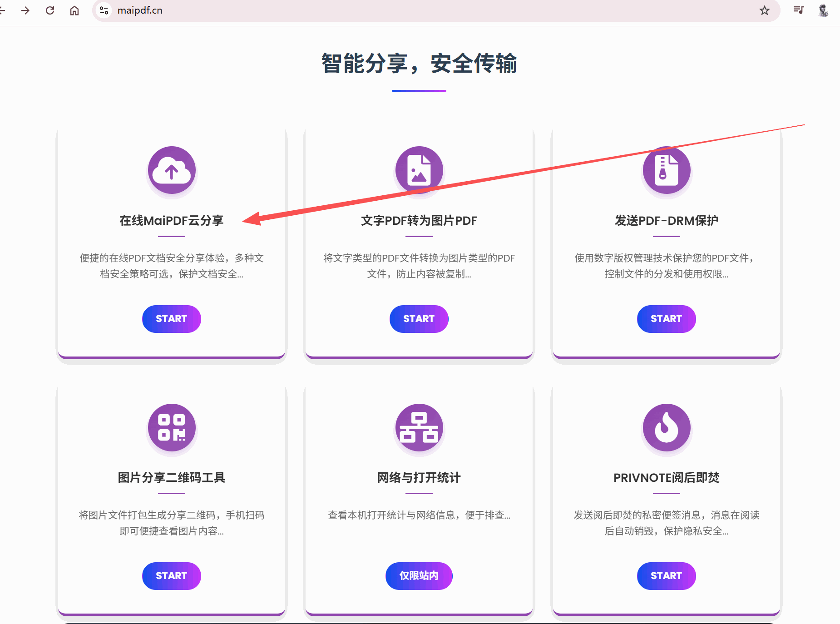Click the flame icon above PRIVNOTE阅后即焚
This screenshot has height=624, width=840.
(666, 427)
